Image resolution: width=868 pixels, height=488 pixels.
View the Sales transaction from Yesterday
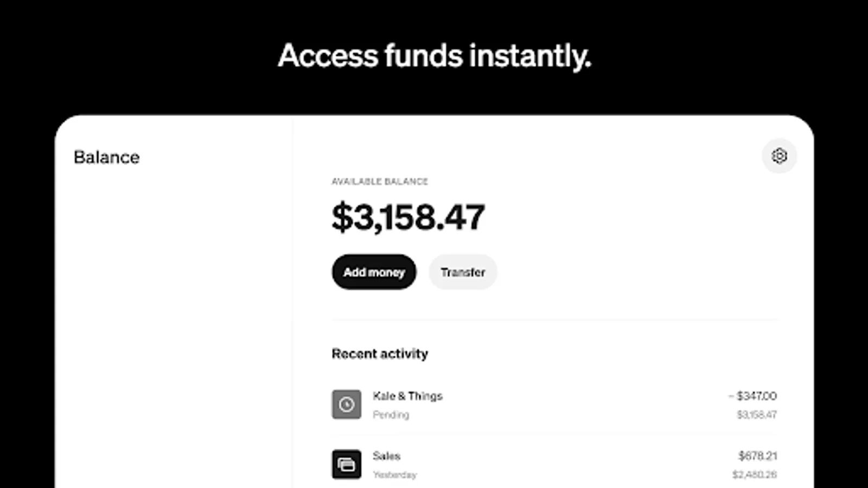coord(386,456)
